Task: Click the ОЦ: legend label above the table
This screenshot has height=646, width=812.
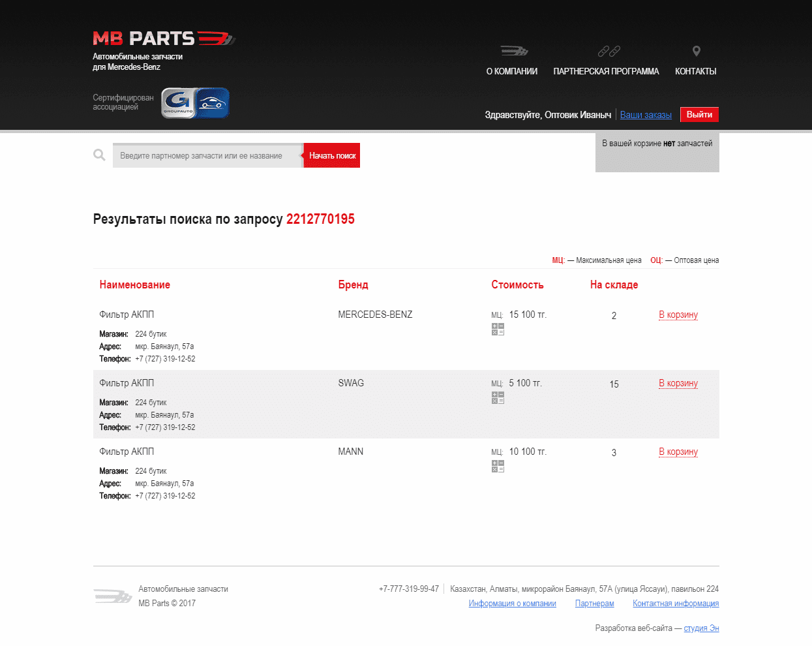Action: (656, 260)
